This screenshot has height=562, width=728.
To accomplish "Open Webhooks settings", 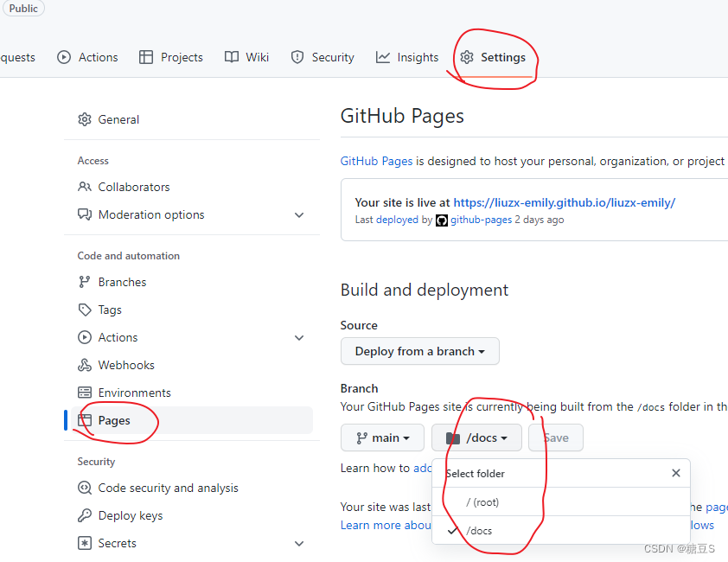I will click(192, 365).
